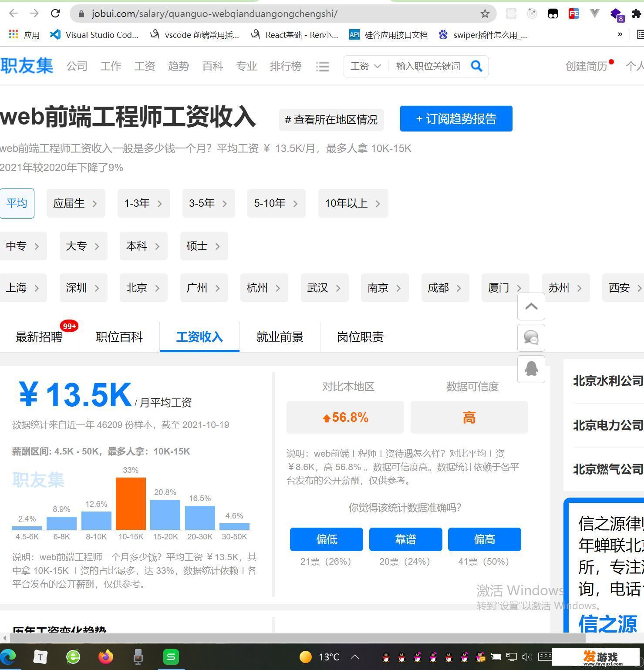Expand the 工资 search type dropdown
Image resolution: width=644 pixels, height=670 pixels.
366,66
